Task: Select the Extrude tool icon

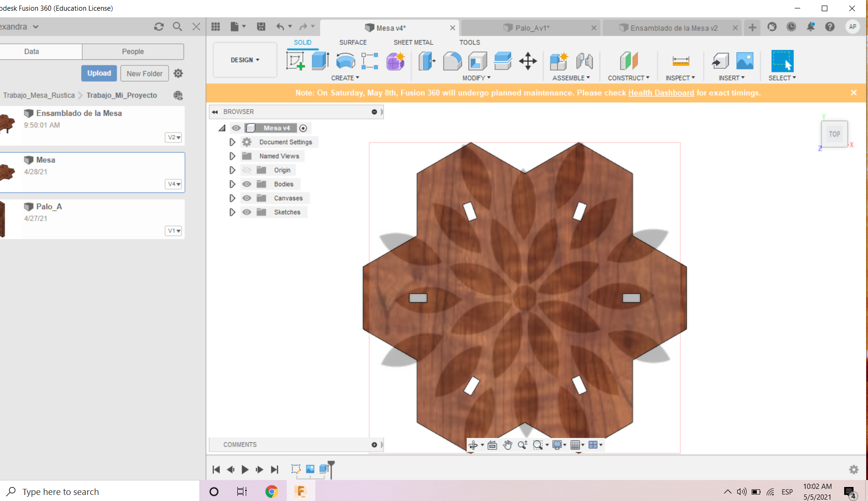Action: coord(320,61)
